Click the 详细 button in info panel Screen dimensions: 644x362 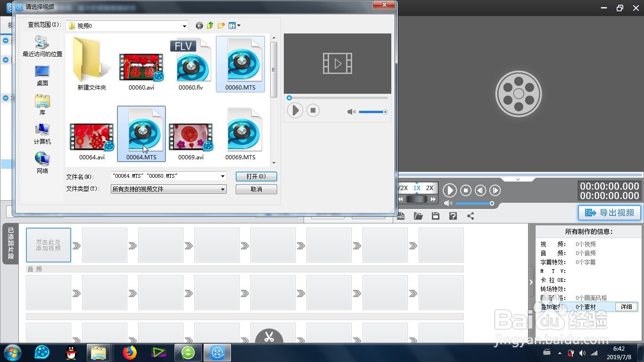[x=626, y=307]
